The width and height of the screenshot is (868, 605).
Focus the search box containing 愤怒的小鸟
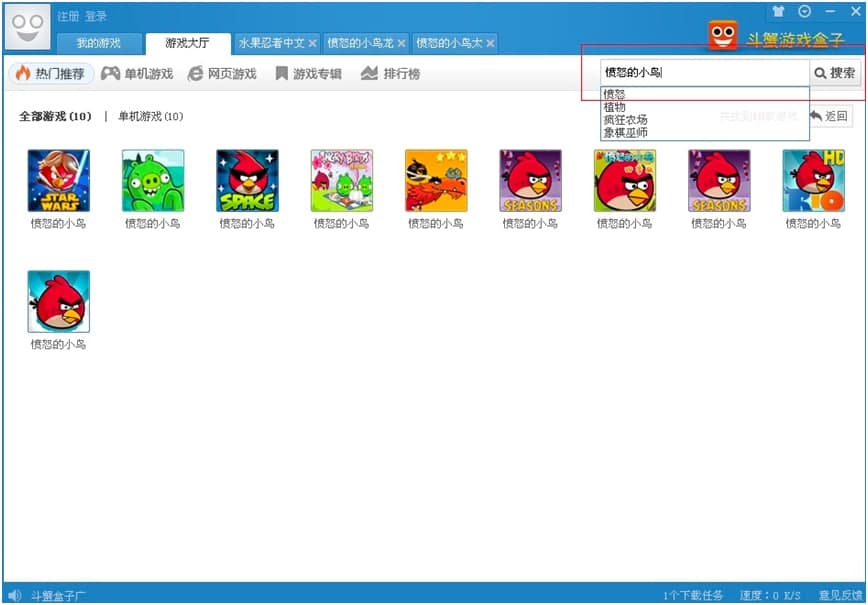pyautogui.click(x=705, y=73)
